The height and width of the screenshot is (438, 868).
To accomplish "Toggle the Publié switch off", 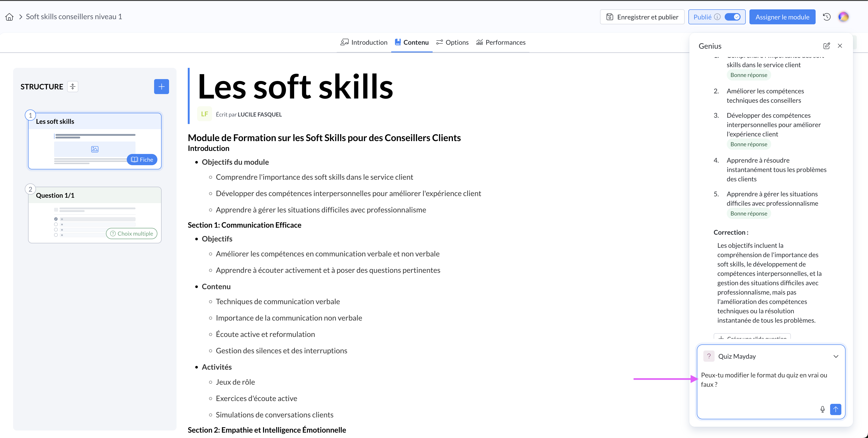I will [x=733, y=17].
